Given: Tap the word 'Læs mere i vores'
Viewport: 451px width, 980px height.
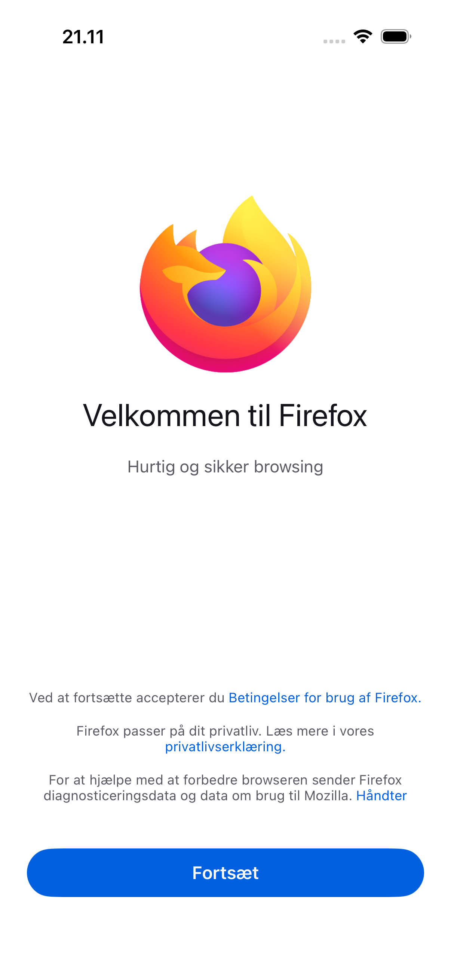Looking at the screenshot, I should coord(320,731).
